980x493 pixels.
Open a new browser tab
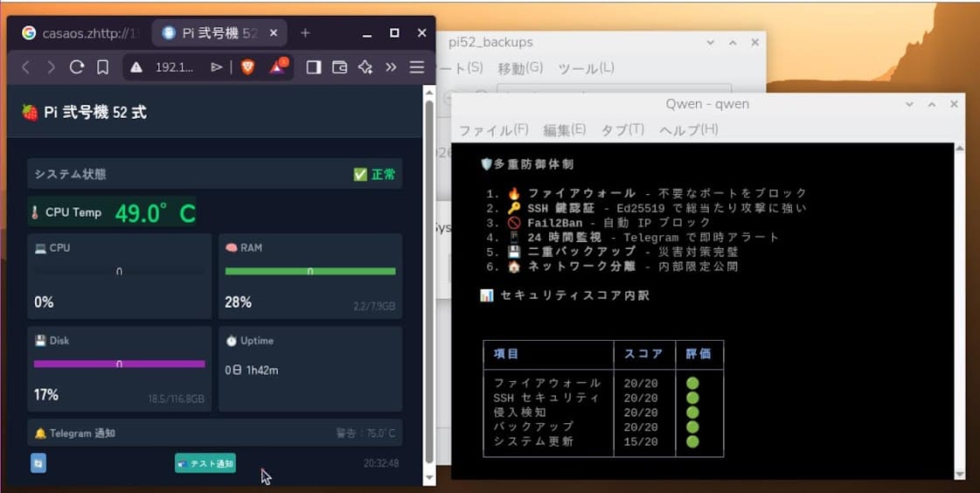point(305,33)
